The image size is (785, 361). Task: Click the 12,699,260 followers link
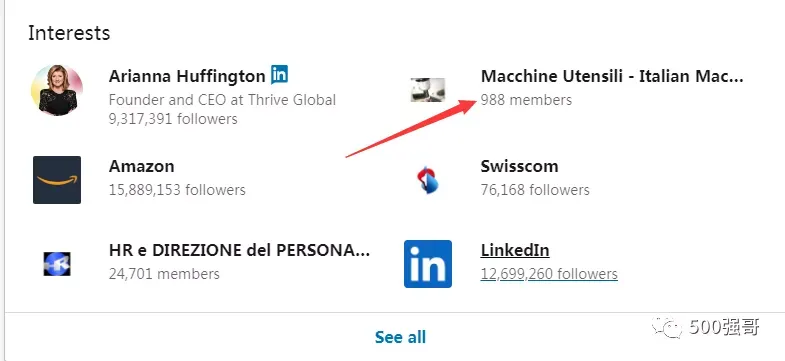click(x=549, y=274)
